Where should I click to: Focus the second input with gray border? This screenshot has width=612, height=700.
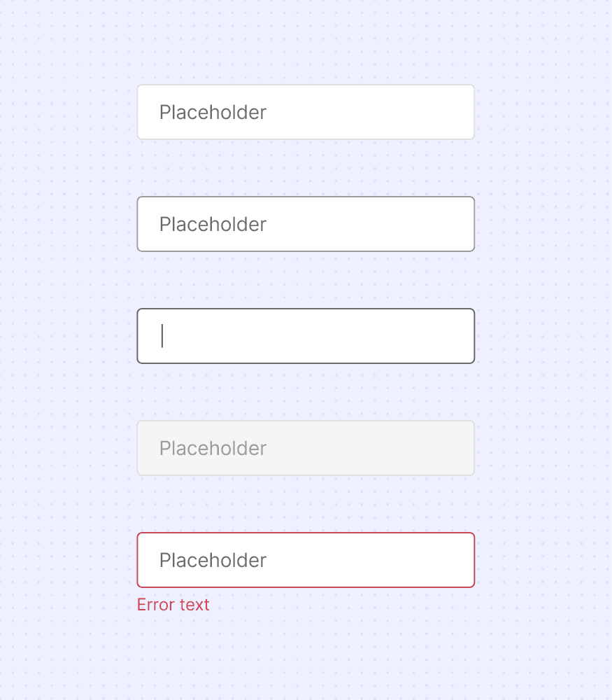click(x=306, y=224)
